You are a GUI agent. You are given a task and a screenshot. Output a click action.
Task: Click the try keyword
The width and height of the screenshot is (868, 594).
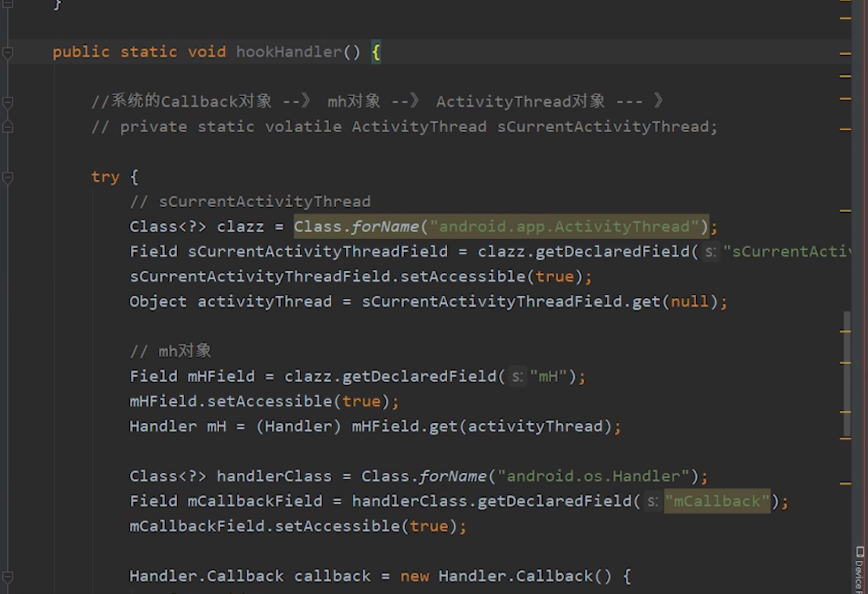tap(105, 177)
